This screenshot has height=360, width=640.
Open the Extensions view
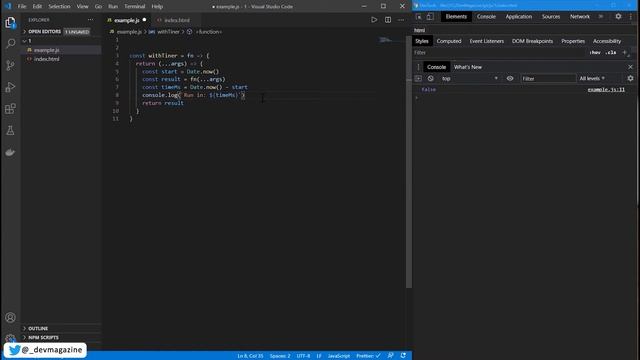pos(10,109)
